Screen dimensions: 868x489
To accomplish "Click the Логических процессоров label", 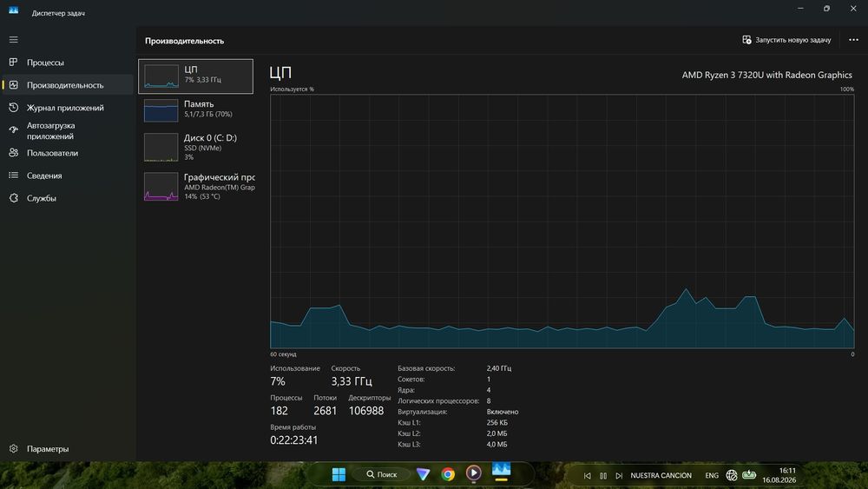I will (437, 401).
